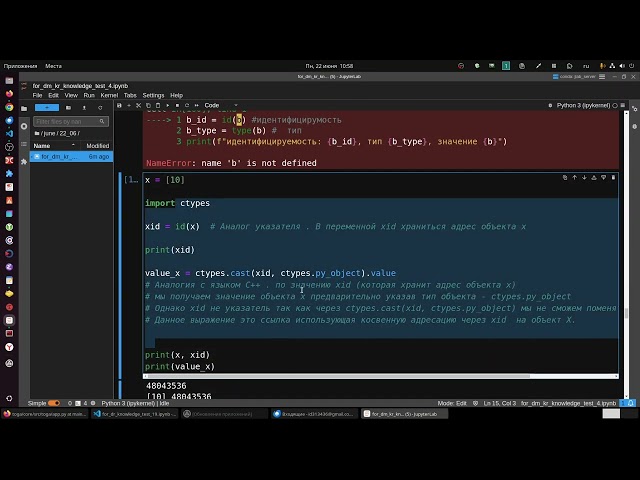Viewport: 640px width, 480px height.
Task: Open the Extension Manager puzzle sidebar tab
Action: [x=24, y=162]
